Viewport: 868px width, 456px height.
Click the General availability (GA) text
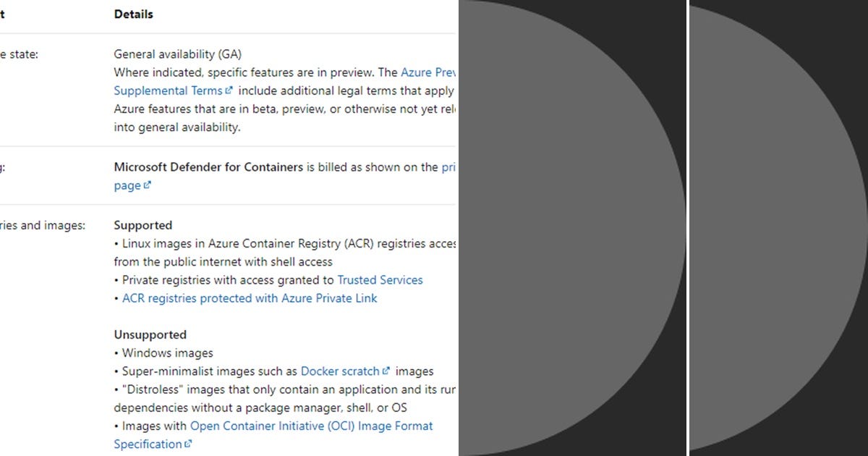click(x=179, y=54)
